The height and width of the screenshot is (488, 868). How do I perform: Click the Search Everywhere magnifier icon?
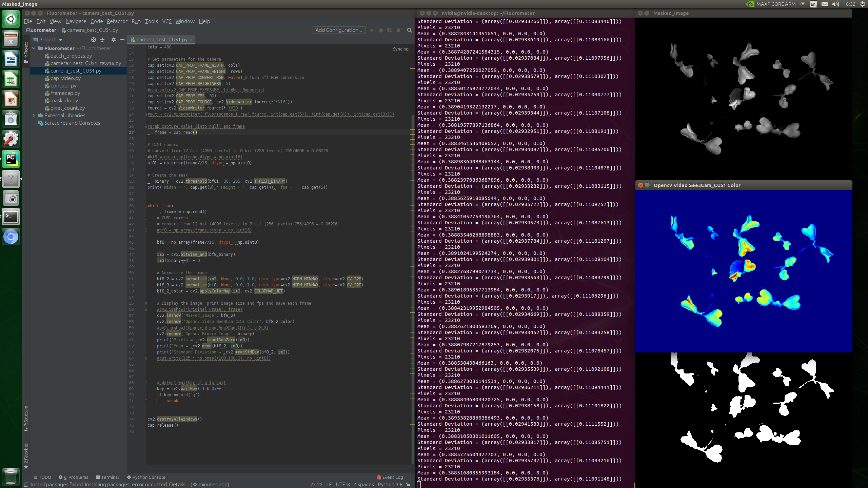pos(409,30)
